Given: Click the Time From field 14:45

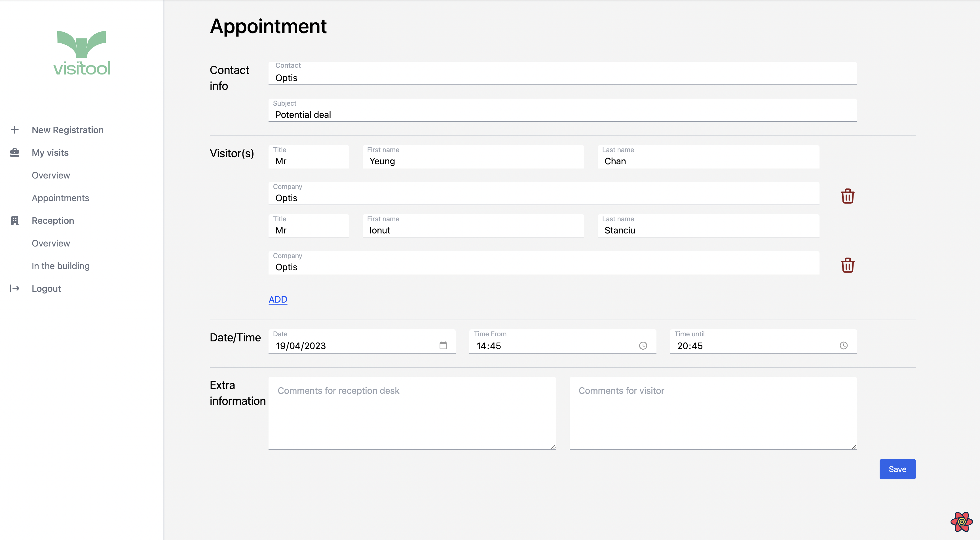Looking at the screenshot, I should click(x=563, y=341).
